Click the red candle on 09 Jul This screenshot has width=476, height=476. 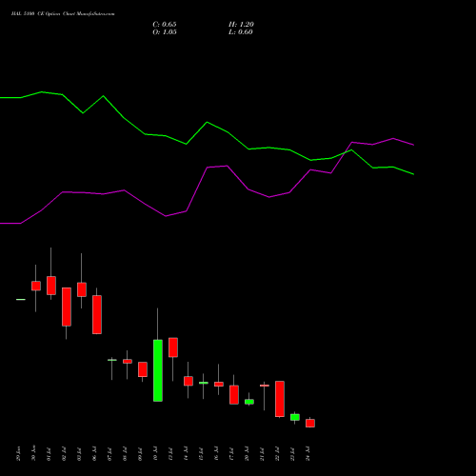[x=143, y=369]
